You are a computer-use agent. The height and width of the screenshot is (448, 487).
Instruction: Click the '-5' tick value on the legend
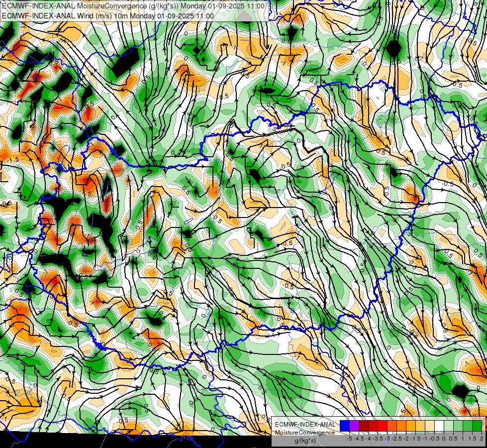pos(349,439)
